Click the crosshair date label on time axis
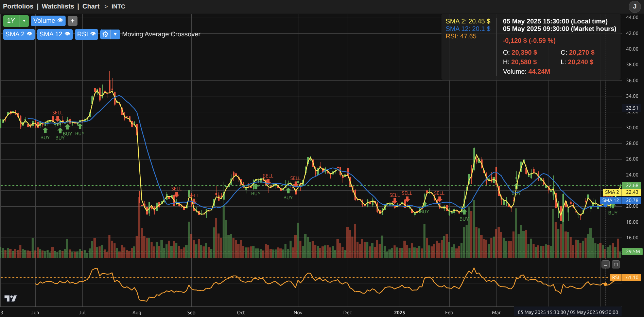Screen dimensions: 644x317 point(568,312)
